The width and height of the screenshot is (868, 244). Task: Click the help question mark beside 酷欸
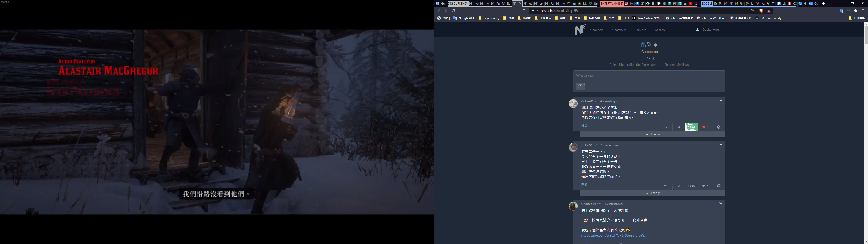[x=655, y=45]
